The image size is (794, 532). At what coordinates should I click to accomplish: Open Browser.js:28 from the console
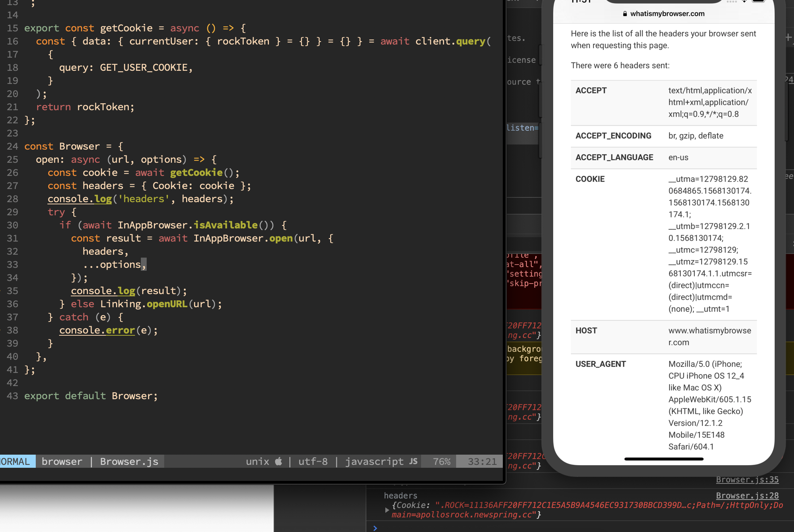point(747,495)
